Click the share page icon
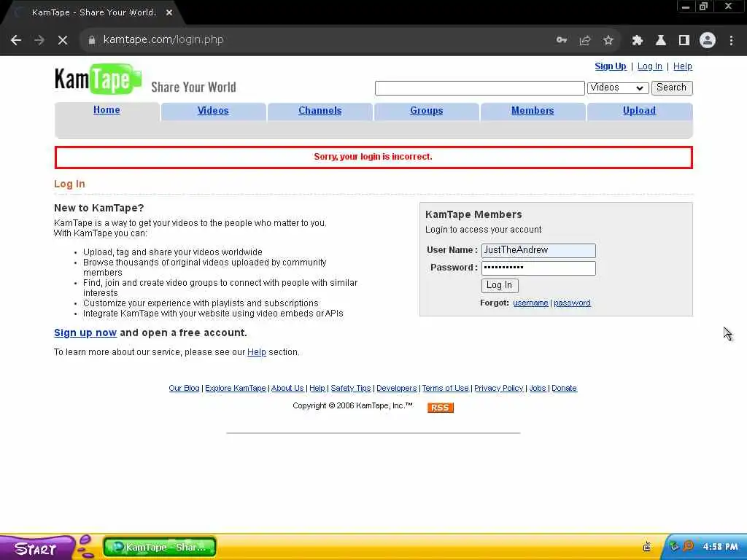 [585, 40]
